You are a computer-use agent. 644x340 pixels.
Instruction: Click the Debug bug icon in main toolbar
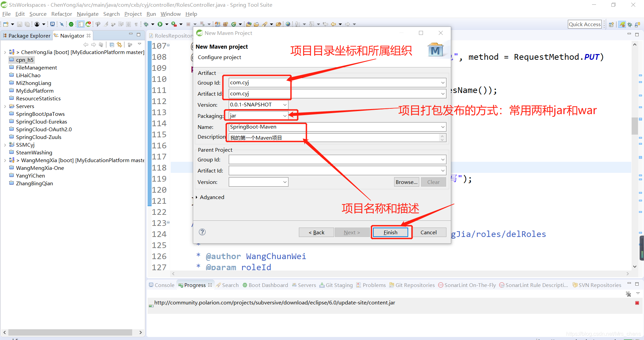coord(146,24)
